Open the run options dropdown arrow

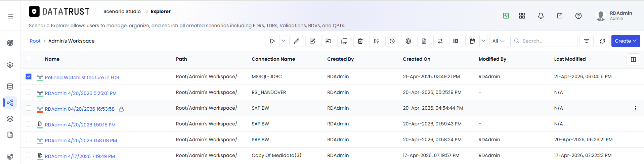(x=283, y=41)
